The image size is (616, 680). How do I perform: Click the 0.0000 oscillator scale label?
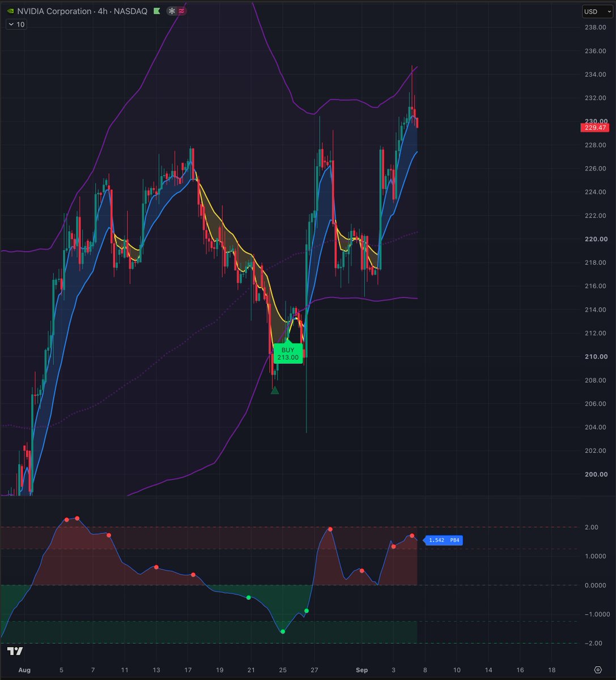596,585
